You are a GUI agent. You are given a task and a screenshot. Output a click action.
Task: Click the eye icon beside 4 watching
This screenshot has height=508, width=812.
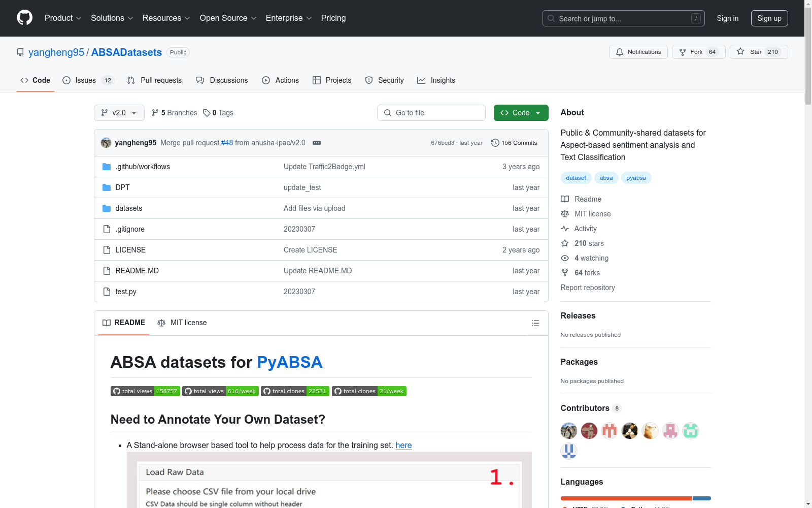[565, 258]
